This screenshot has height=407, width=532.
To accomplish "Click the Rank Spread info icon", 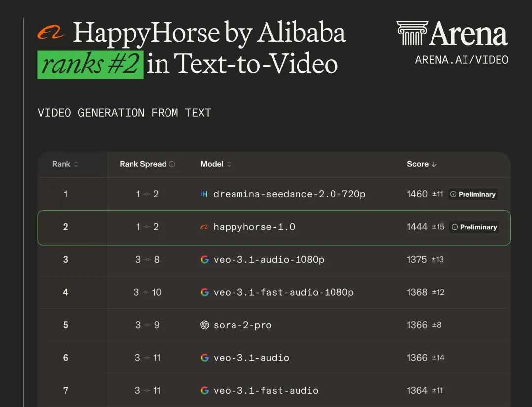I will click(x=172, y=164).
